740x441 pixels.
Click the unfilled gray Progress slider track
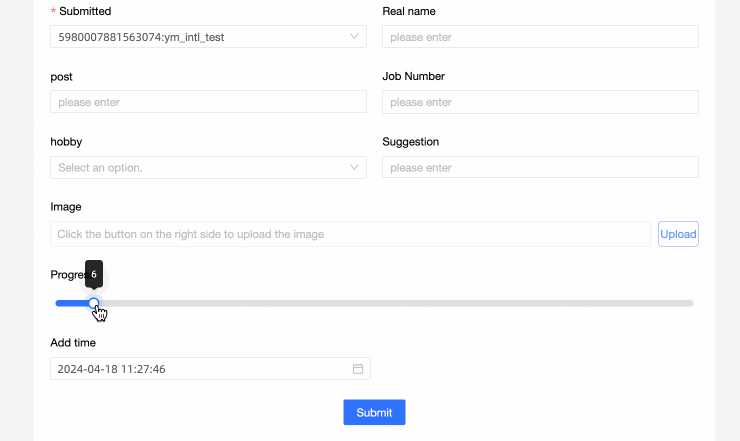(x=400, y=303)
